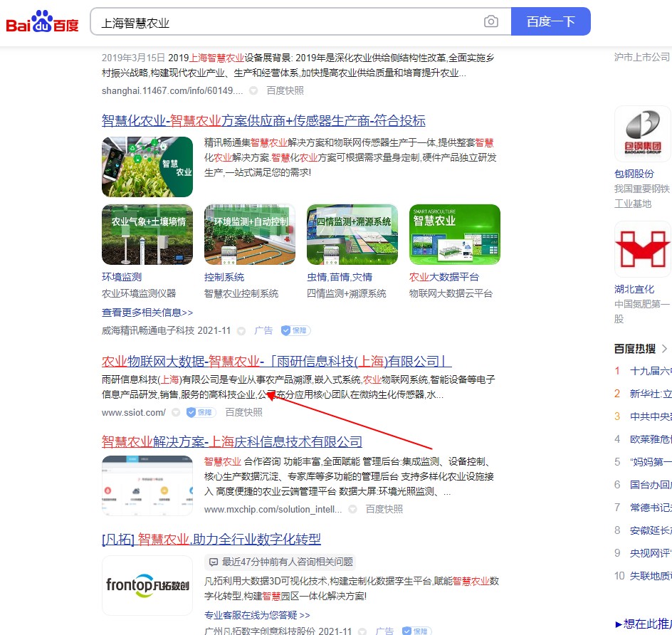Open the 四情监测+溯源系统 thumbnail image
The image size is (672, 635).
pos(352,235)
